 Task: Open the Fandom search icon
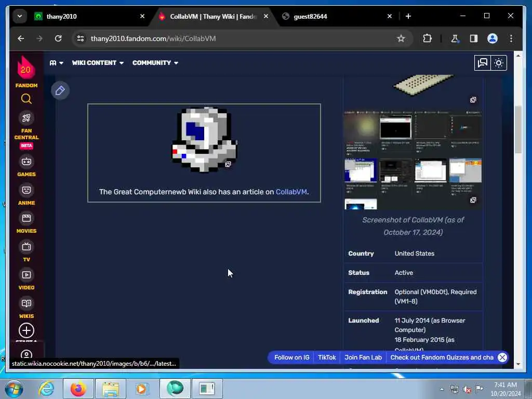[26, 99]
